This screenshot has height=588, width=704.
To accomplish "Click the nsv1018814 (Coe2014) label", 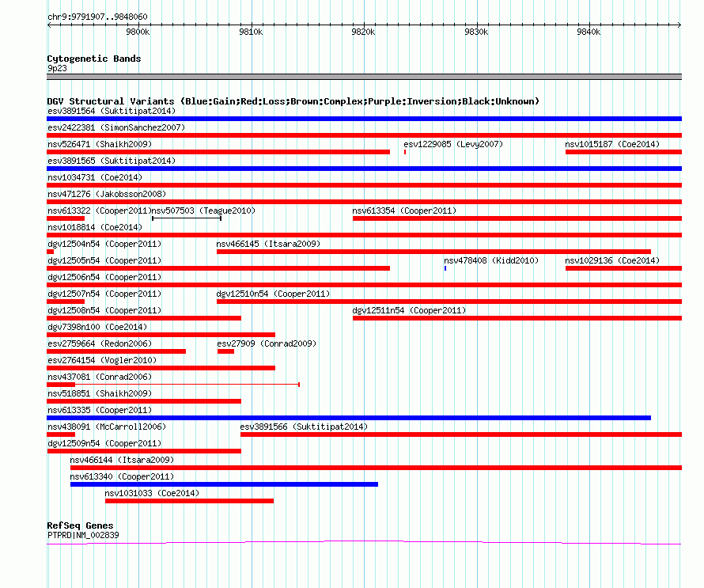I will 95,227.
